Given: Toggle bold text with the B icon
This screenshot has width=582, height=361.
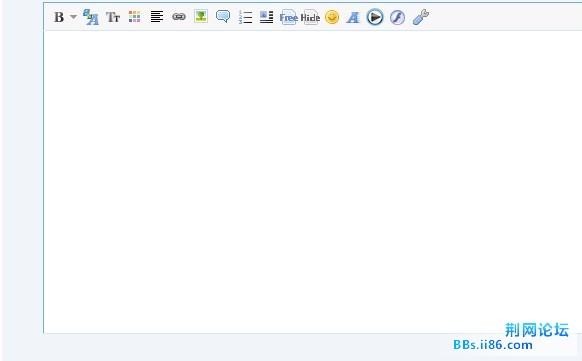Looking at the screenshot, I should coord(59,17).
